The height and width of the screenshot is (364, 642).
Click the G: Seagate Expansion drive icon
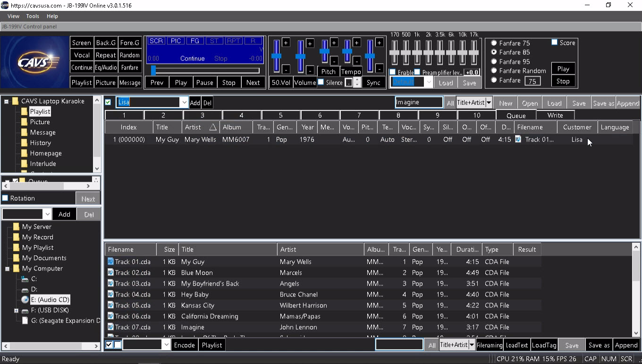click(x=25, y=320)
